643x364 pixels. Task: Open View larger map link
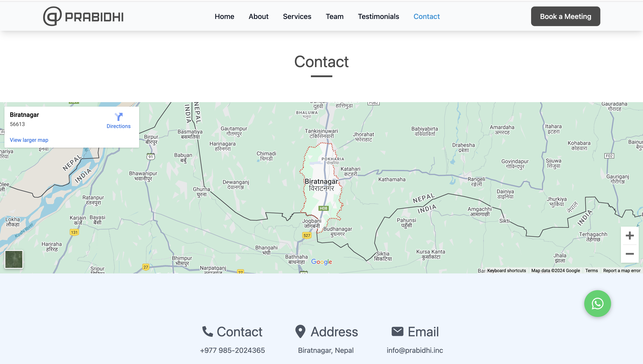coord(29,140)
